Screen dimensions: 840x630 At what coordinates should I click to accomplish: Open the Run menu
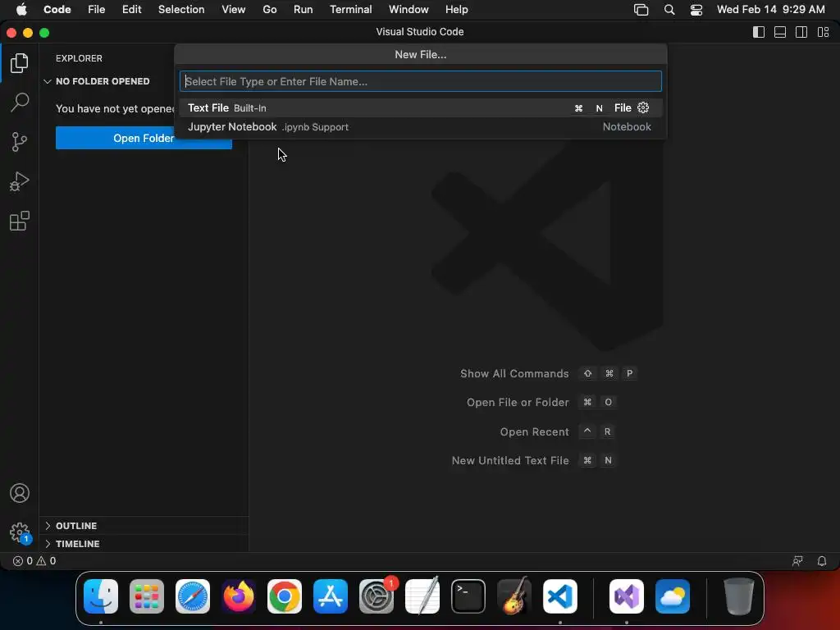pos(304,10)
